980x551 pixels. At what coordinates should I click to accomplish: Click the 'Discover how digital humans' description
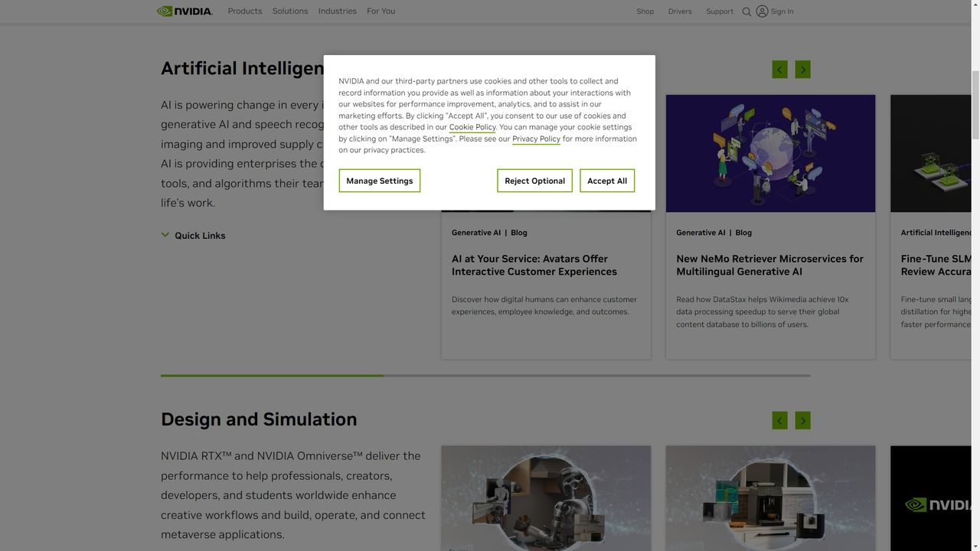(x=544, y=305)
